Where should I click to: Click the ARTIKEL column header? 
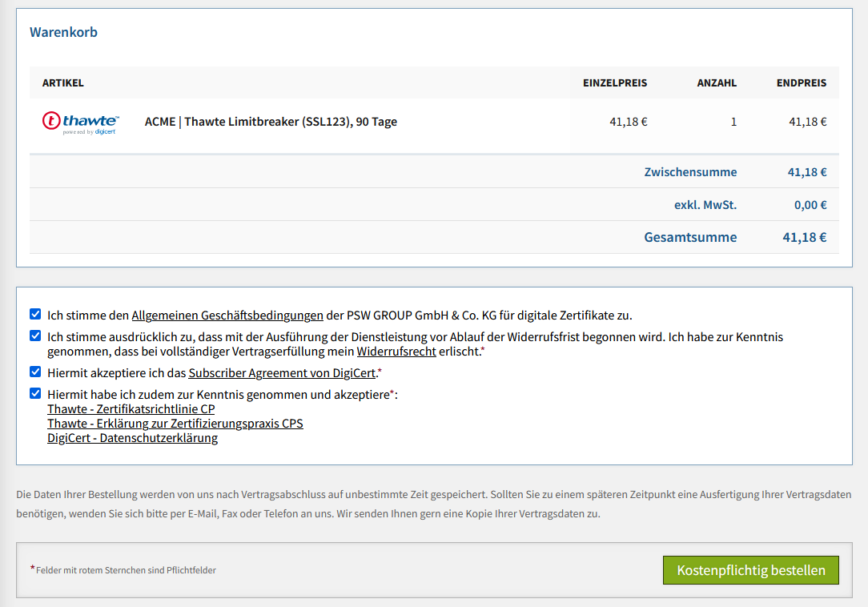(63, 82)
